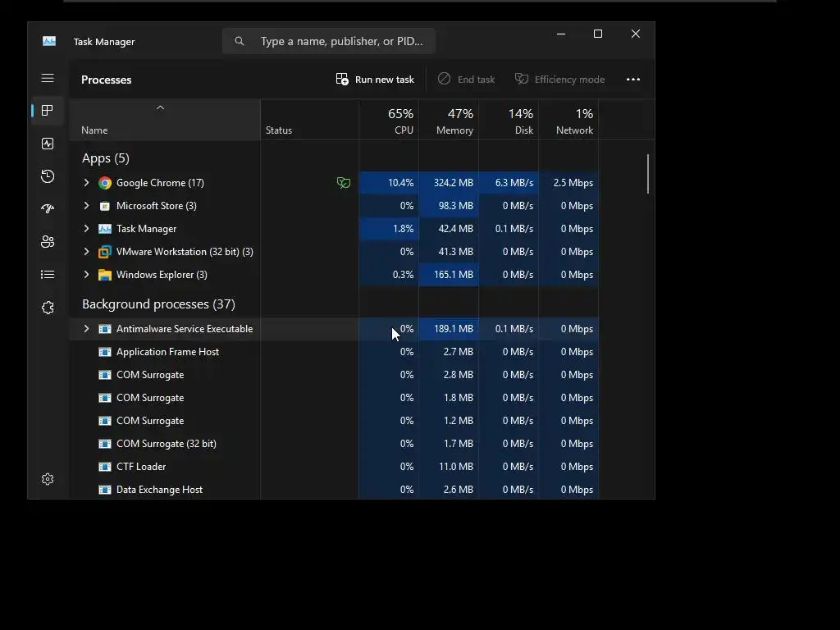Open the App history sidebar icon
This screenshot has height=630, width=840.
click(x=48, y=176)
